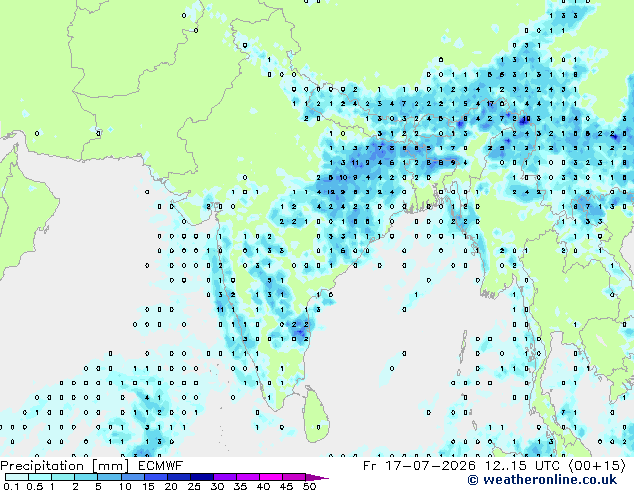Click the '40' legend scale label
This screenshot has height=490, width=634.
[x=263, y=486]
